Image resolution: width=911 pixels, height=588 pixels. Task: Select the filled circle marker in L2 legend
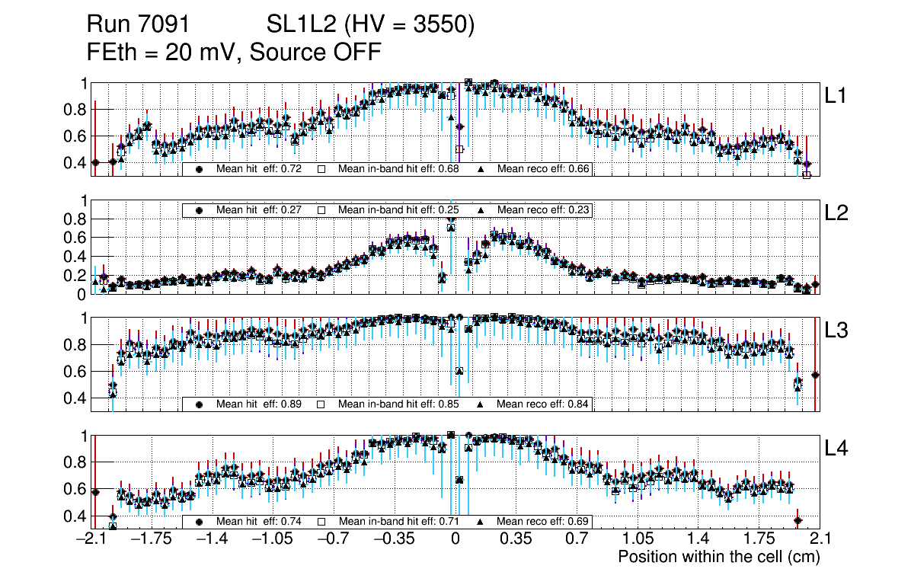point(200,210)
